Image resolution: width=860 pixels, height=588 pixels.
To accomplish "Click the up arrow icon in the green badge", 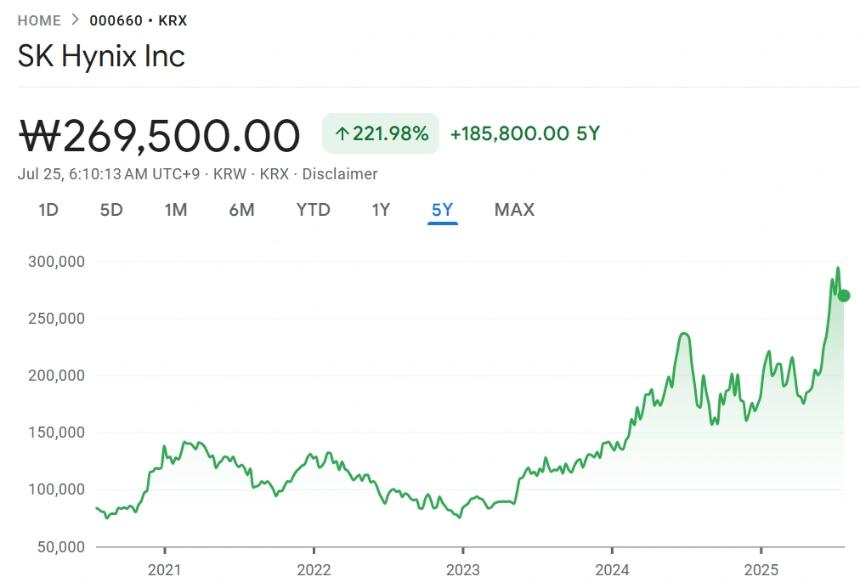I will [x=341, y=132].
